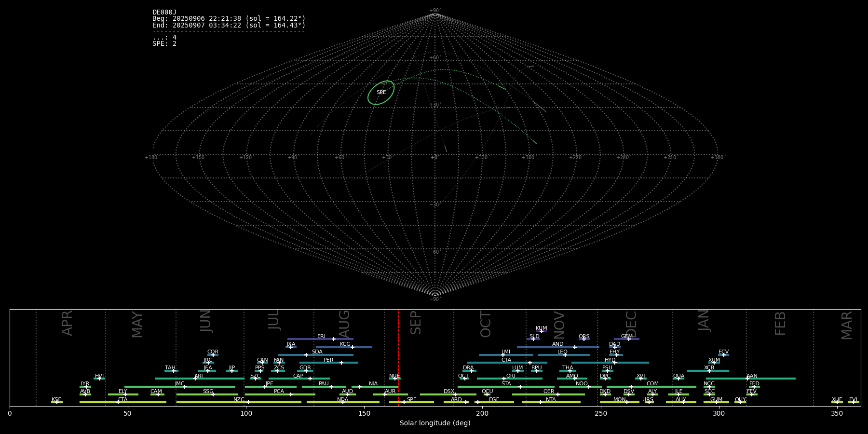Click the DE000J station header text
868x434 pixels.
click(164, 13)
